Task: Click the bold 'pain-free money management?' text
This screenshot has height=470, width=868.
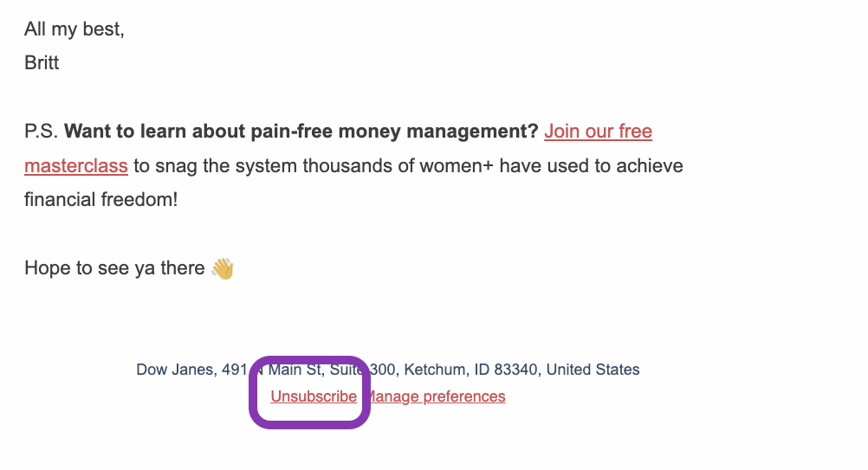Action: click(x=394, y=132)
